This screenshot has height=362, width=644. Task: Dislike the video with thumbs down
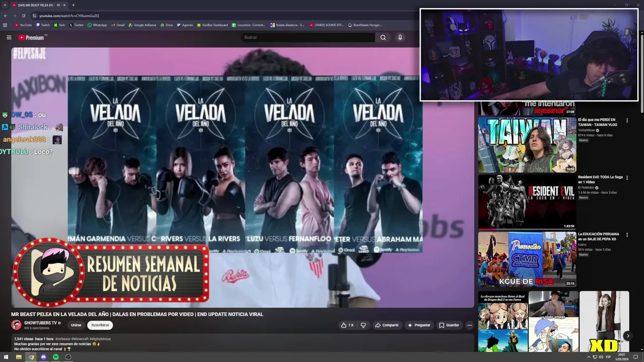[x=363, y=325]
